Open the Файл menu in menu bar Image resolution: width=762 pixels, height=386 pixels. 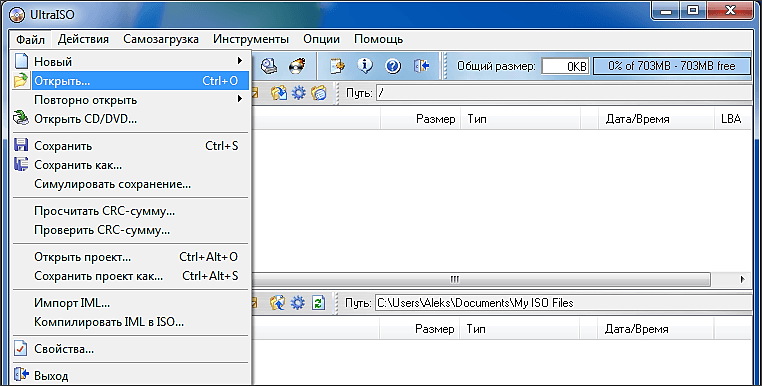tap(30, 39)
